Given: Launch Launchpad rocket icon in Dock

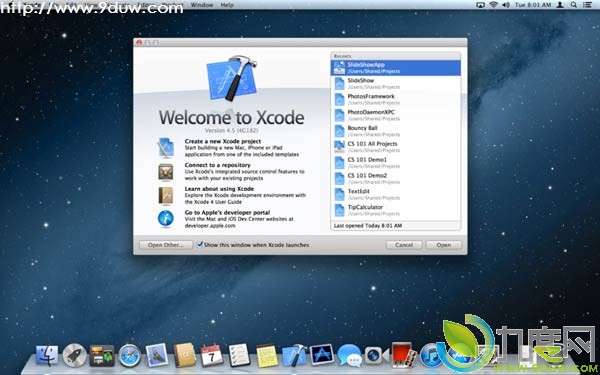Looking at the screenshot, I should [75, 355].
